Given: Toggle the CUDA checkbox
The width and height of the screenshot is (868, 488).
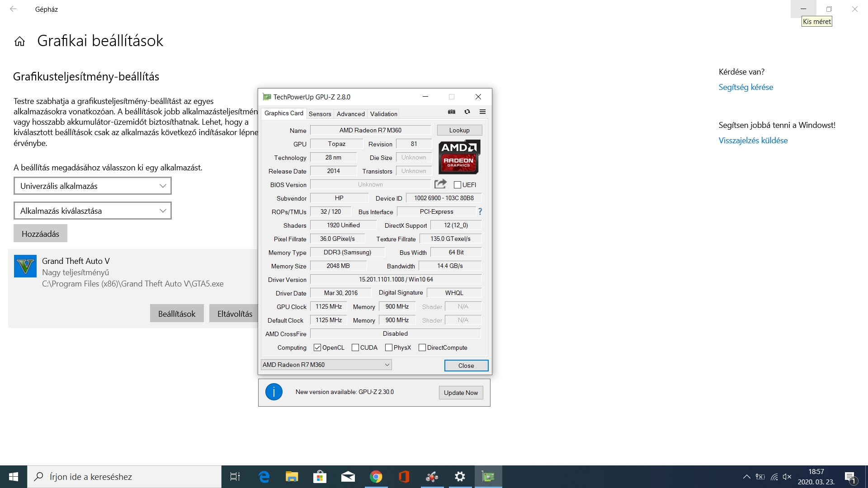Looking at the screenshot, I should tap(355, 347).
